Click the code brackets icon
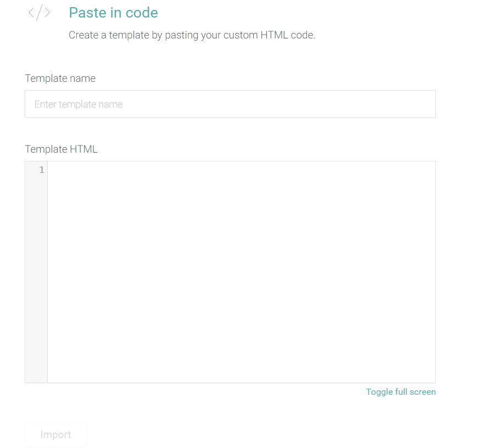The width and height of the screenshot is (503, 448). point(39,13)
